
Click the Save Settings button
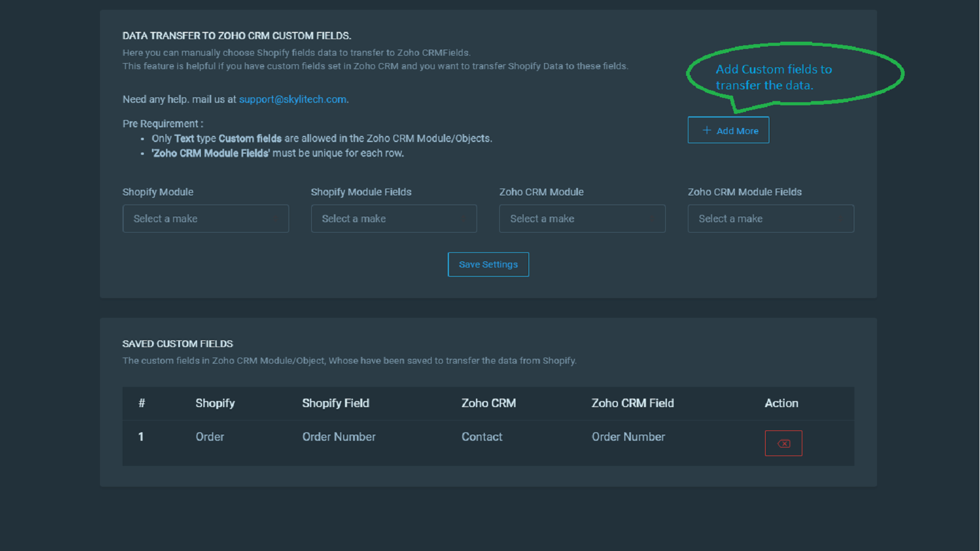point(488,264)
